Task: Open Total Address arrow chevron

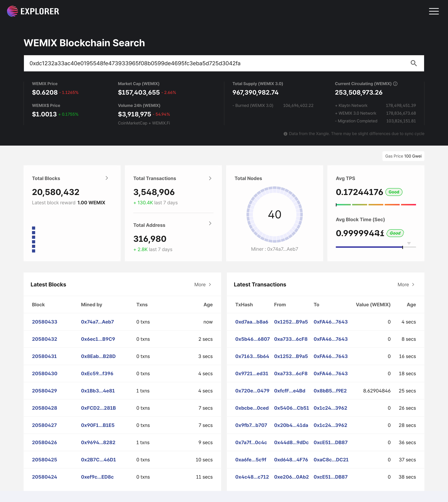Action: [x=210, y=223]
